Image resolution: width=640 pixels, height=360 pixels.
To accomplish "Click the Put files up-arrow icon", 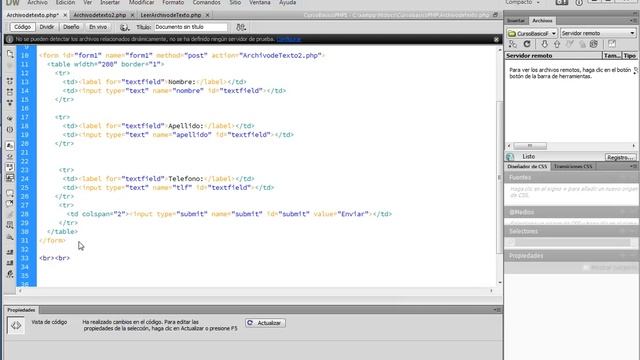I will click(x=557, y=44).
